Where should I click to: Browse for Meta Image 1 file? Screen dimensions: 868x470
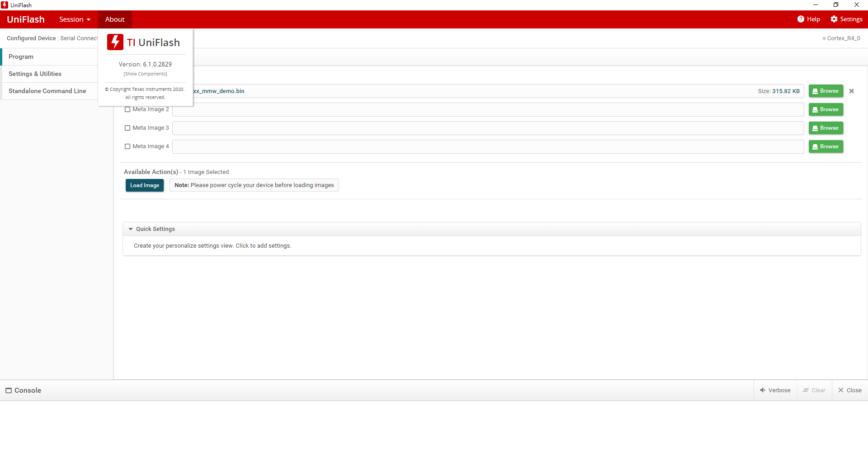pyautogui.click(x=826, y=91)
